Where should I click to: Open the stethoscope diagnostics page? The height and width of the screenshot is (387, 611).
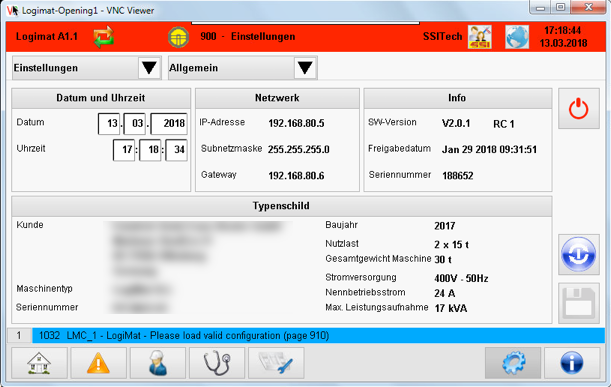tap(217, 363)
